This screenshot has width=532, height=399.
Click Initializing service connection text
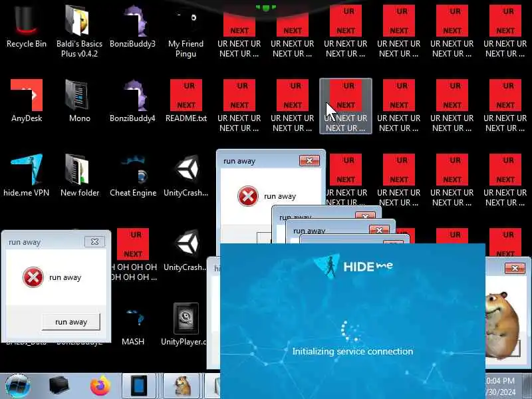click(352, 351)
